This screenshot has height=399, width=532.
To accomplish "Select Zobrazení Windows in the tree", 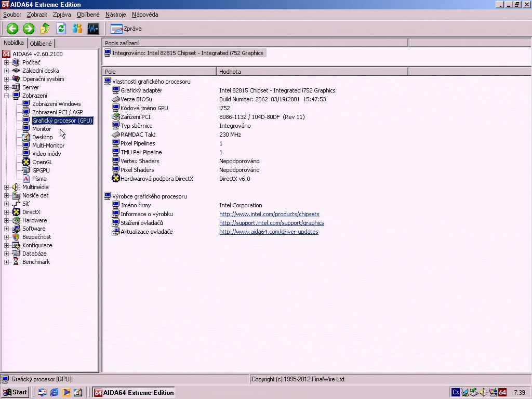I will coord(56,104).
